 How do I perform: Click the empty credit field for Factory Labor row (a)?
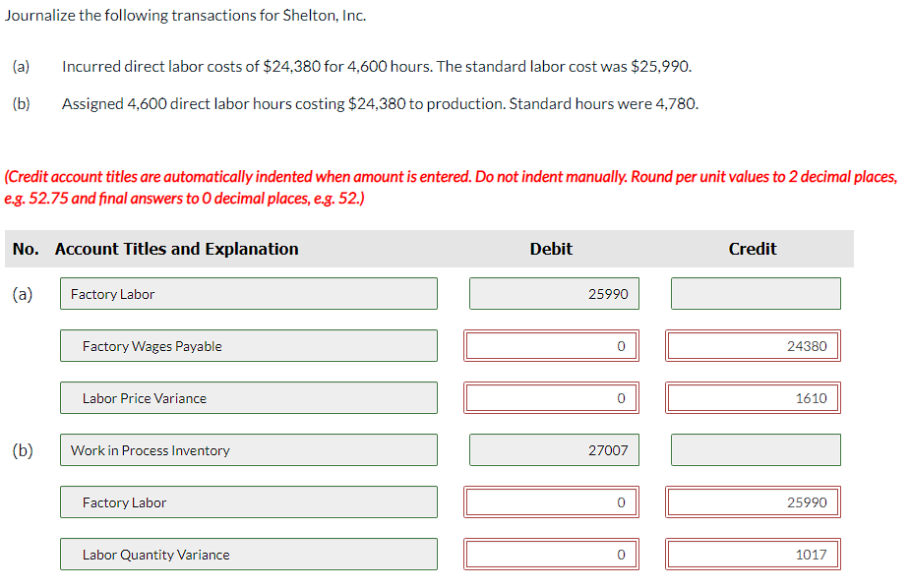pos(756,293)
